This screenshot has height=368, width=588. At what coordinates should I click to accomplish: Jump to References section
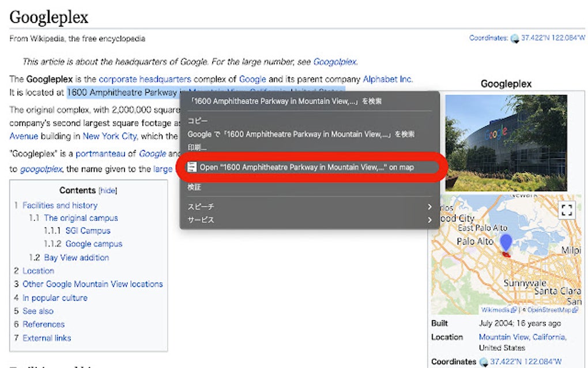click(43, 324)
